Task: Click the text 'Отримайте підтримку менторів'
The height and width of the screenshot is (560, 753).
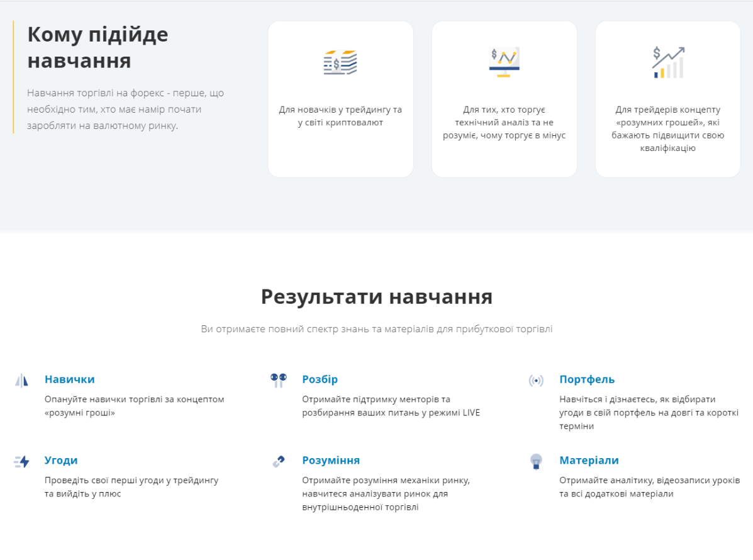Action: point(391,406)
